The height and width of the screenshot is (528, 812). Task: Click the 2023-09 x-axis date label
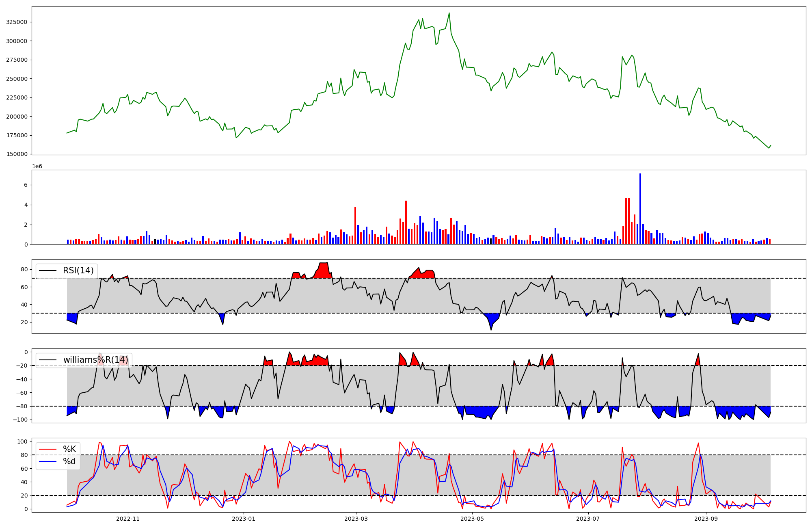706,519
